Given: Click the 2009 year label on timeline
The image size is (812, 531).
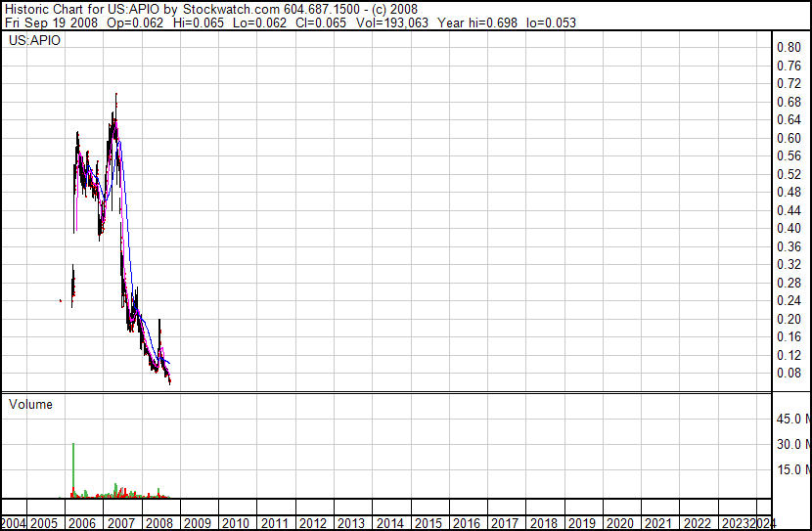Looking at the screenshot, I should pos(198,524).
